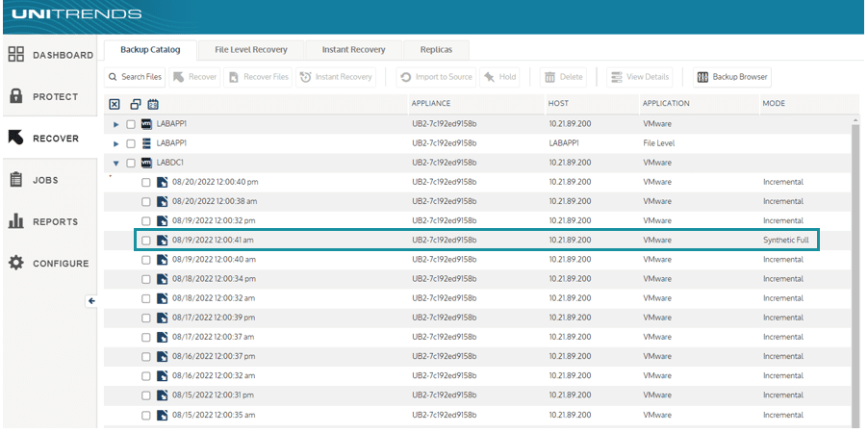Click date text '08/15/2022 12:00:35 am'

pyautogui.click(x=214, y=415)
